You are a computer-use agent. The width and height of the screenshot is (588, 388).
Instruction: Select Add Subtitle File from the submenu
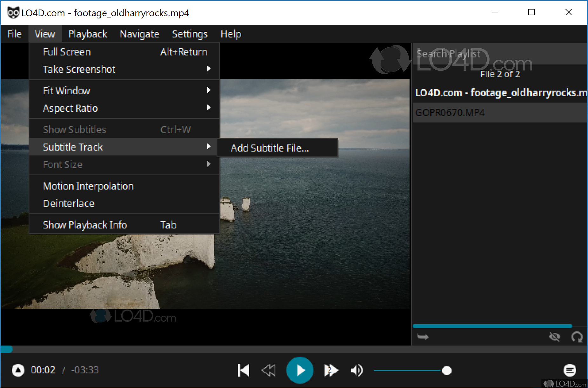click(270, 148)
